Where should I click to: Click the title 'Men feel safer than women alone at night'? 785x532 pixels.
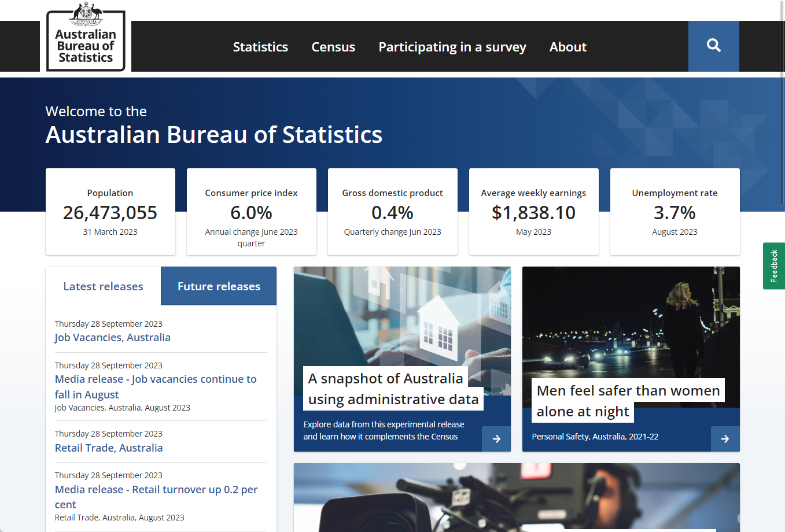point(628,401)
